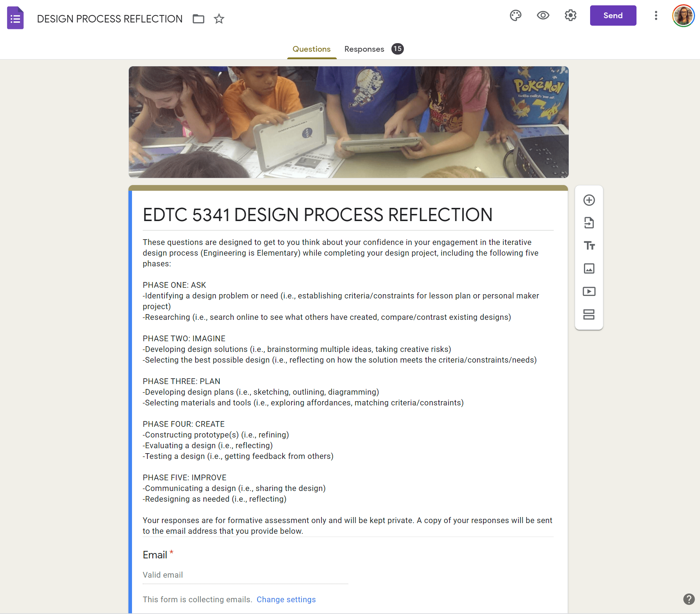
Task: Switch to the Questions tab
Action: click(x=311, y=49)
